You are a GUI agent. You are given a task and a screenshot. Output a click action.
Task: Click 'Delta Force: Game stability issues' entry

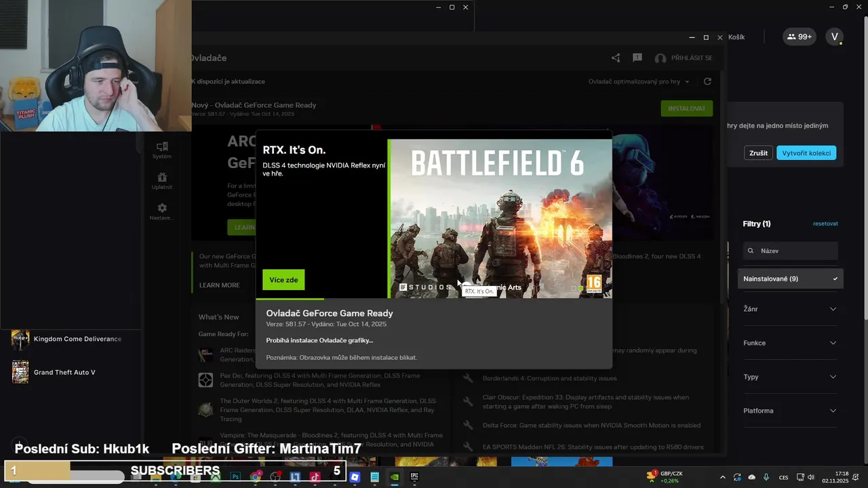(591, 426)
